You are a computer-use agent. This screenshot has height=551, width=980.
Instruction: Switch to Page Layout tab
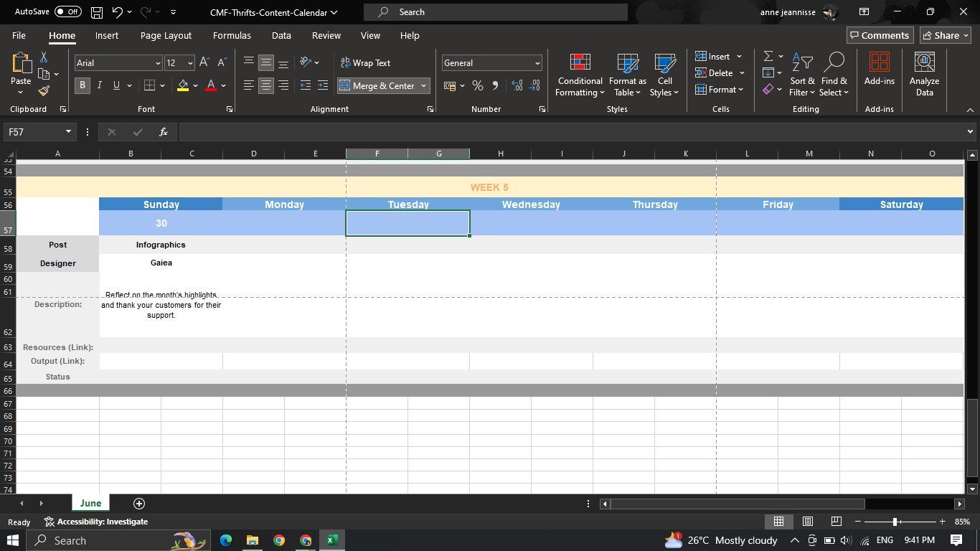point(166,35)
